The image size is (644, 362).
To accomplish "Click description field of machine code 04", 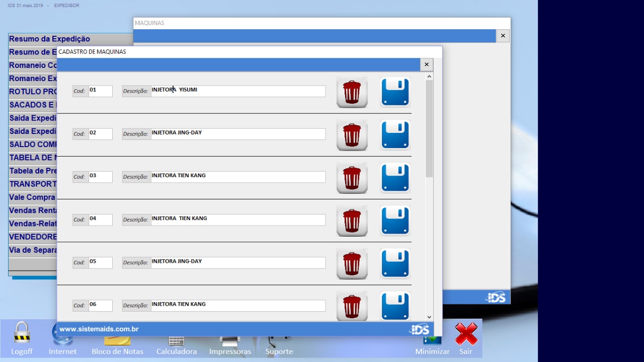I will click(238, 220).
